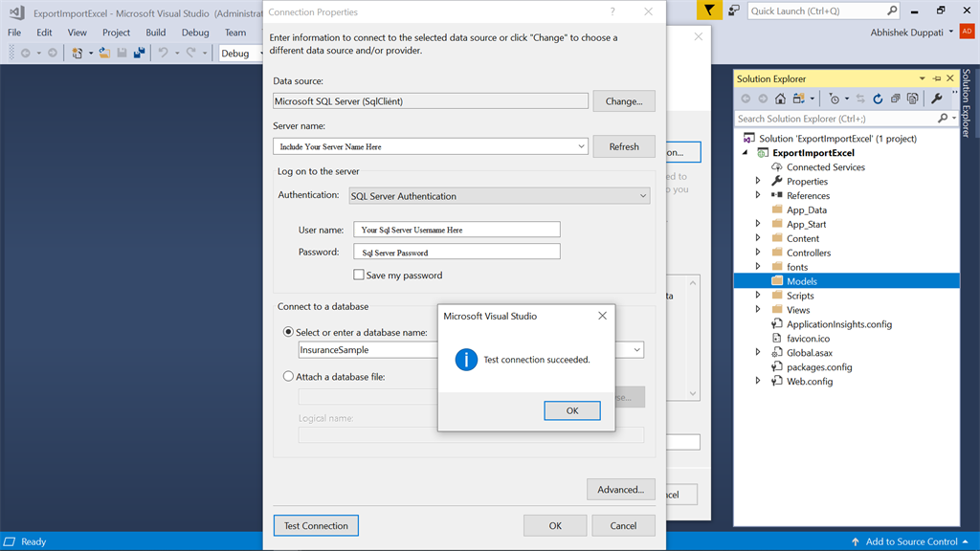Click the Save All icon on the toolbar

(139, 53)
